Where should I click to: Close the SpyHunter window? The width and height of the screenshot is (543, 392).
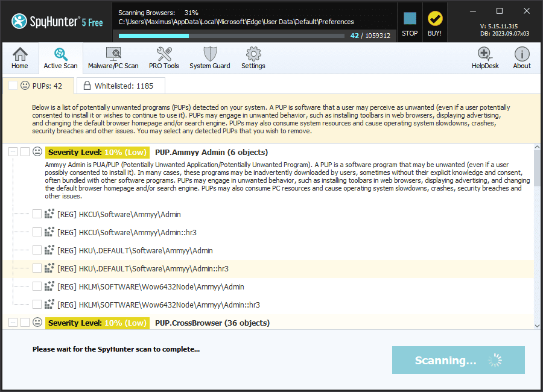point(527,11)
